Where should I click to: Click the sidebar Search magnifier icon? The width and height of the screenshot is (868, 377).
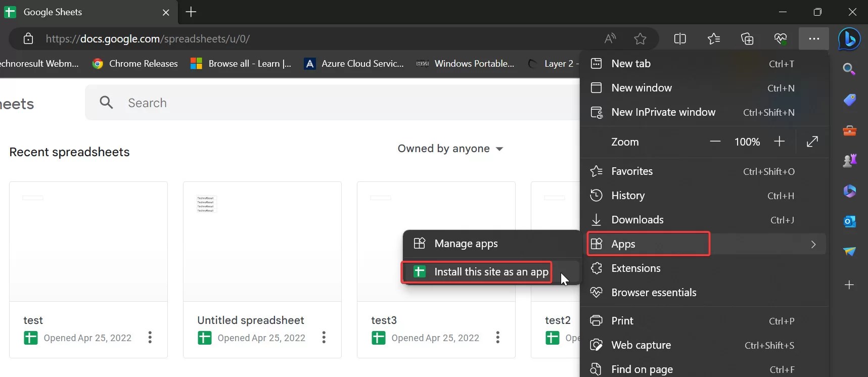tap(849, 69)
